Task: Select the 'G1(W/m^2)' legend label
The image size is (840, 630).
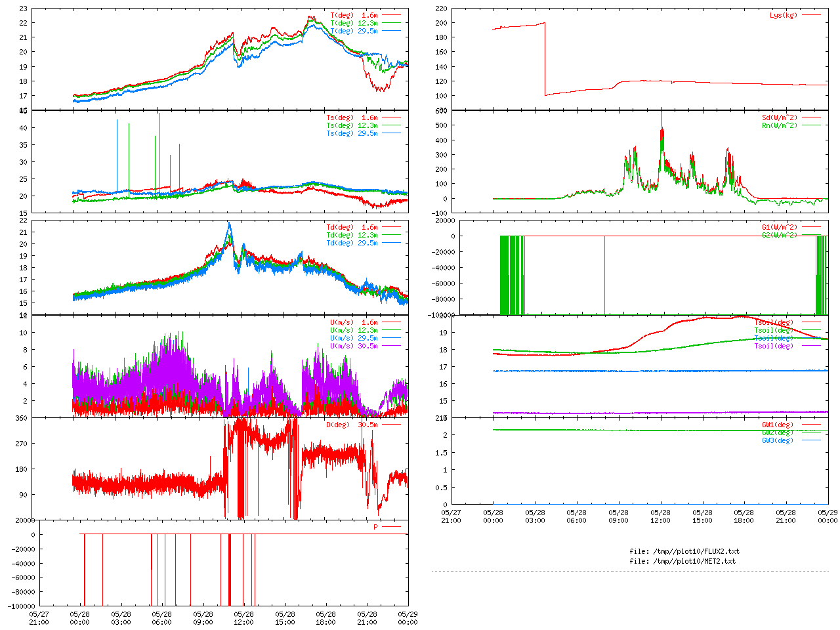Action: coord(780,227)
